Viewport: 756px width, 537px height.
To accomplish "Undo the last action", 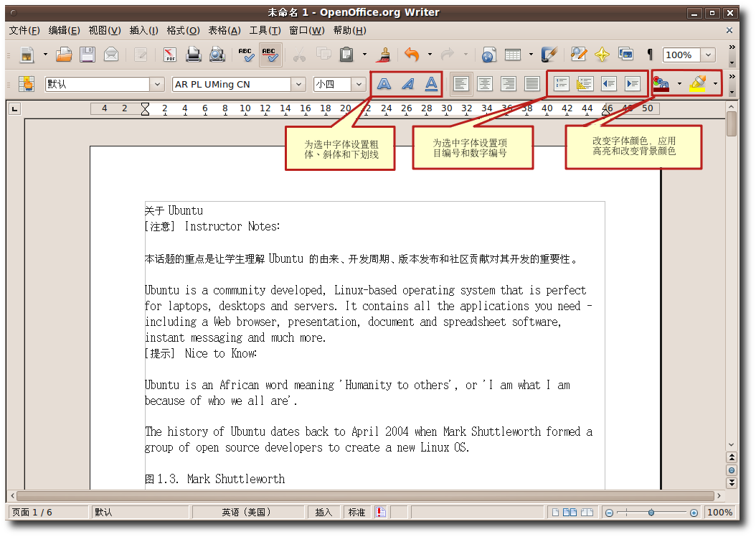I will (411, 55).
